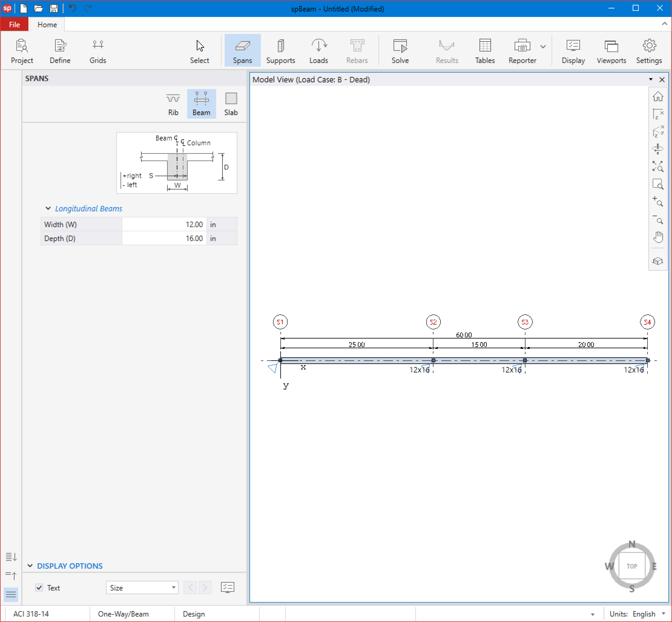Click the Width (W) input field
672x622 pixels.
point(164,224)
